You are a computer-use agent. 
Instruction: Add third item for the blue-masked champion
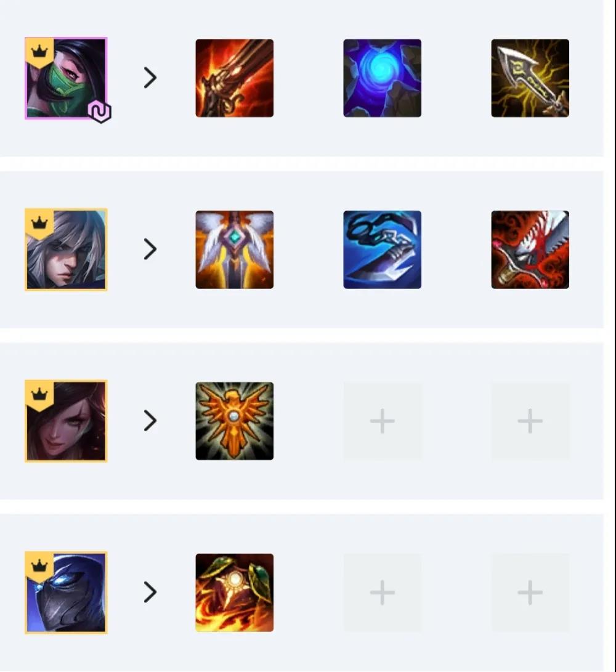[530, 593]
